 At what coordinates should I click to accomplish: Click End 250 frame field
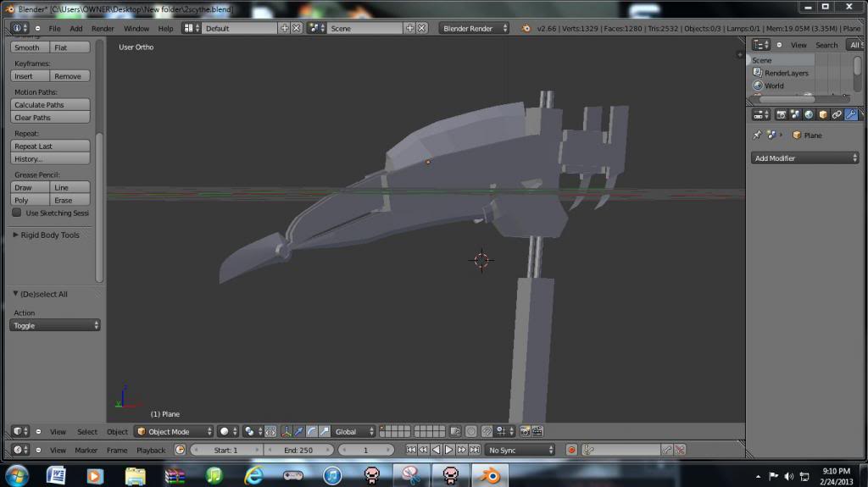coord(298,450)
